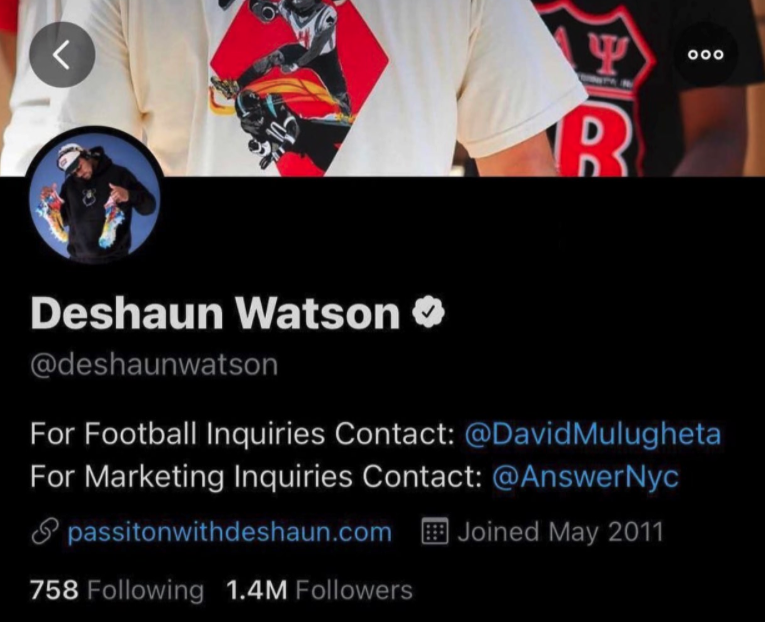Tap the @deshaunwatson handle
This screenshot has height=622, width=765.
point(154,365)
